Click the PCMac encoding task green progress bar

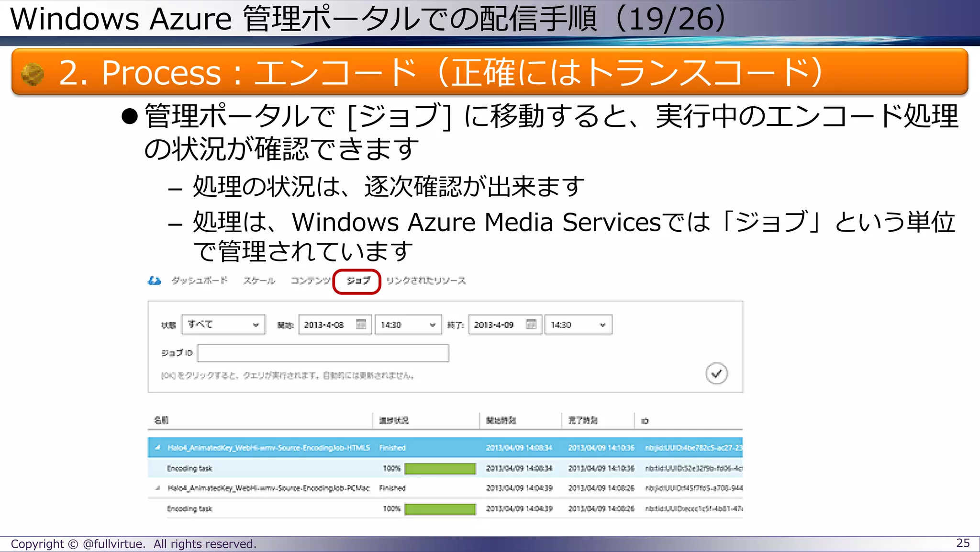(440, 509)
